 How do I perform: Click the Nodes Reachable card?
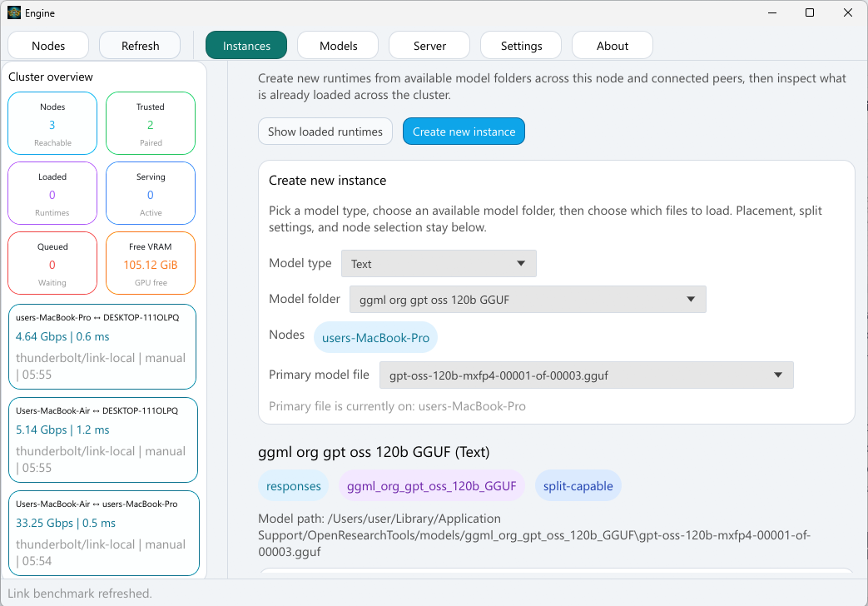tap(52, 123)
